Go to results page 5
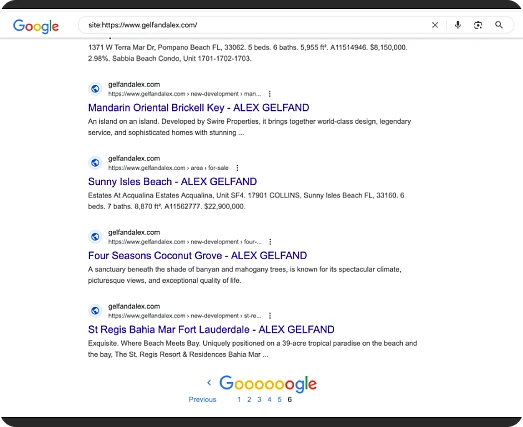 [x=280, y=399]
